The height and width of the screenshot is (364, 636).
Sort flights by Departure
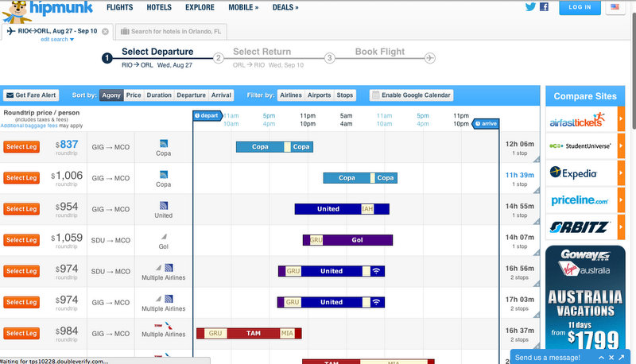tap(191, 95)
